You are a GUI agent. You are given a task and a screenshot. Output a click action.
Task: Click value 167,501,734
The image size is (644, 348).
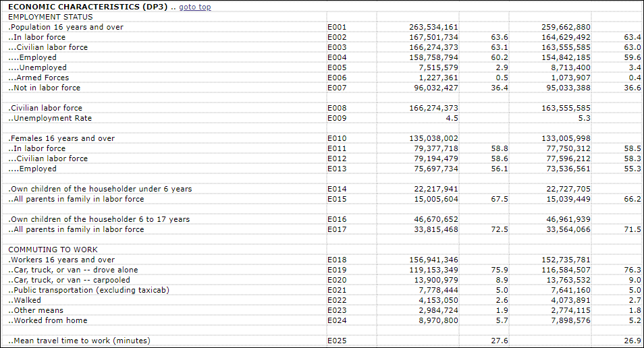pos(433,37)
